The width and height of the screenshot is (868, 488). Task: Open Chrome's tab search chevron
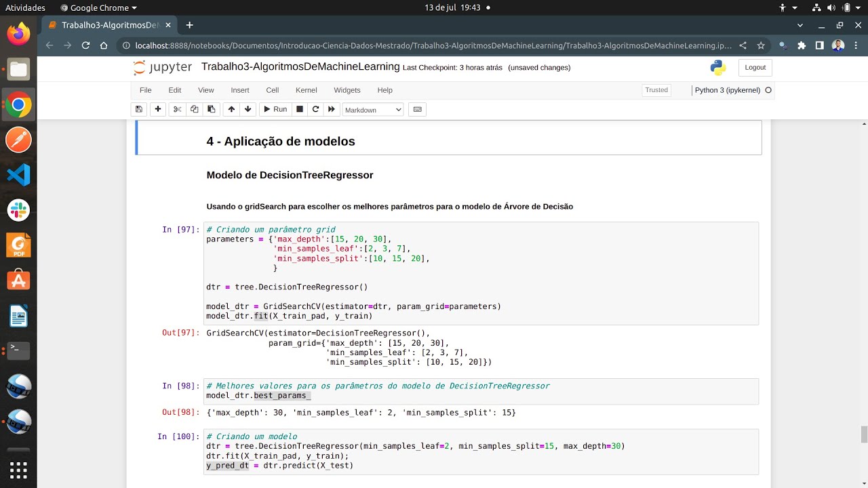pos(800,25)
